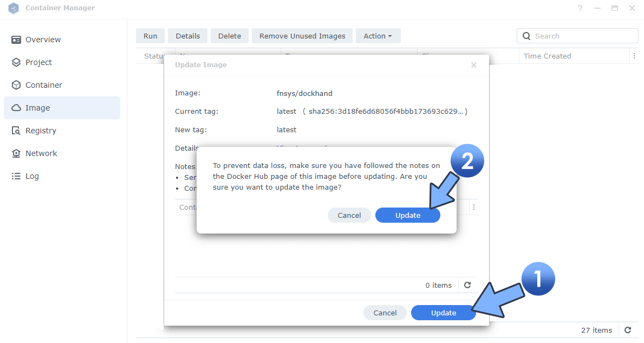
Task: Switch to the Network section
Action: tap(41, 153)
